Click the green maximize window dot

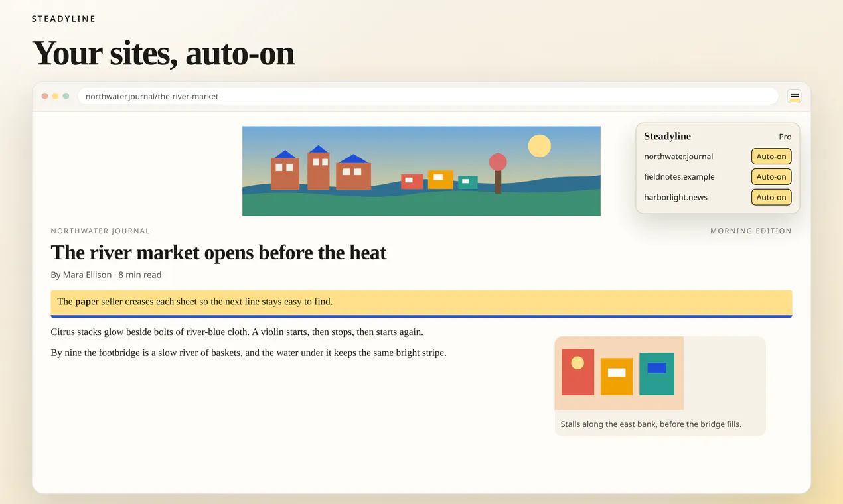(66, 96)
